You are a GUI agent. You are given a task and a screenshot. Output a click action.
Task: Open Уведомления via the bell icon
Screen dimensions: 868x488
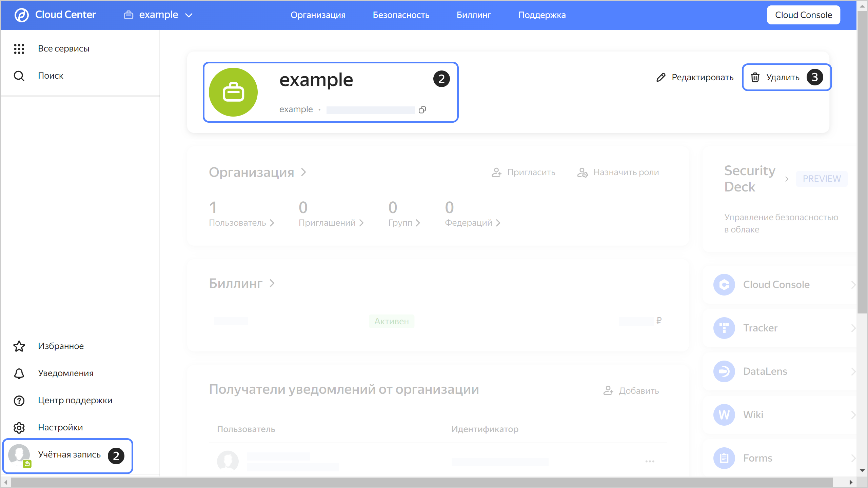pos(19,373)
